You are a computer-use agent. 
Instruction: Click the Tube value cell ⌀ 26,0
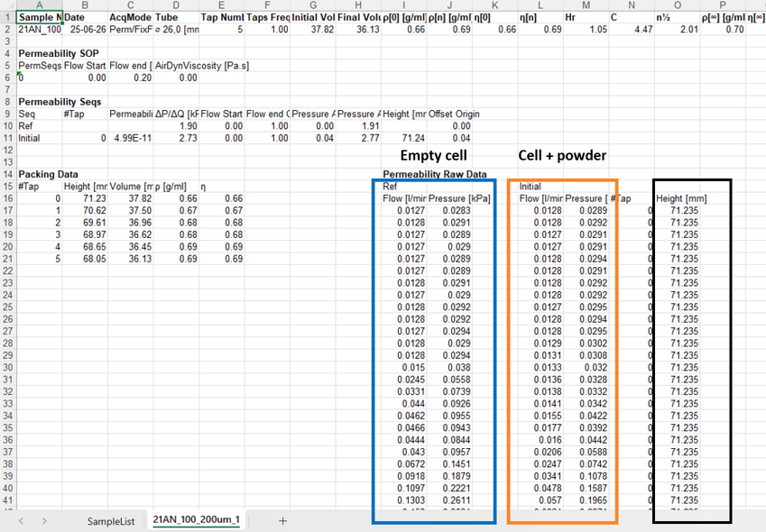(x=176, y=29)
